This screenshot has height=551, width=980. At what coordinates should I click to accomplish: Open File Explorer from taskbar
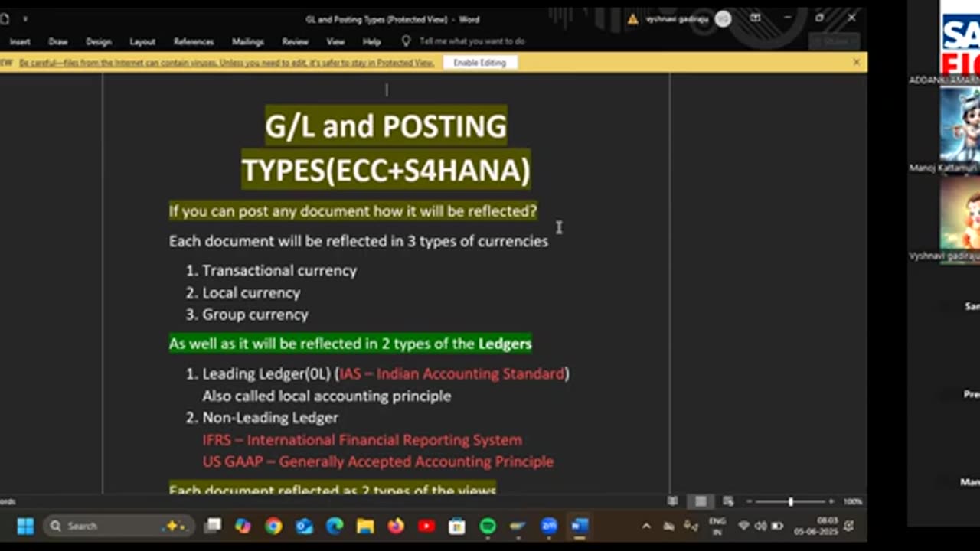pos(365,526)
